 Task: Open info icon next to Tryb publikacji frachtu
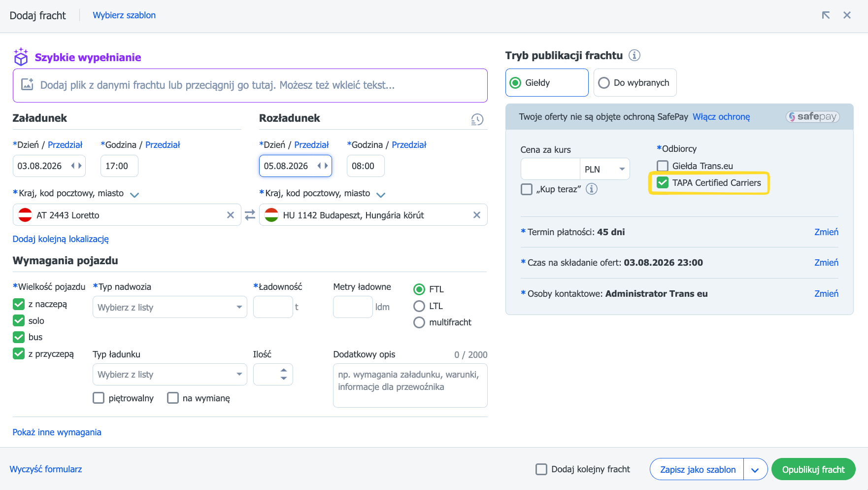click(634, 55)
